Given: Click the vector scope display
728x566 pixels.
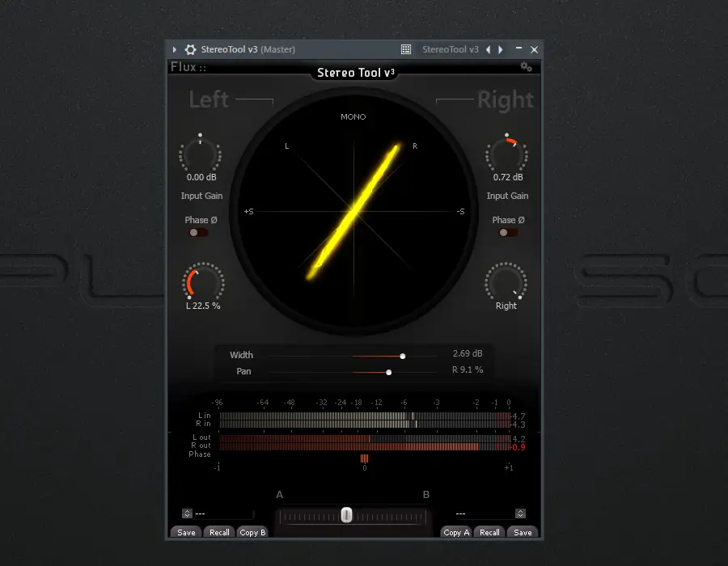Looking at the screenshot, I should 353,211.
